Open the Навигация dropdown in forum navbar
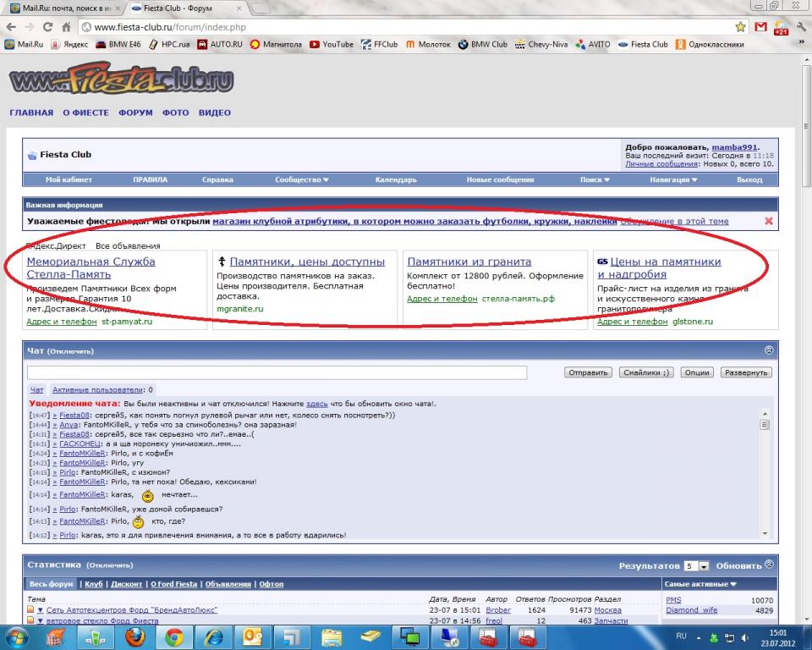 673,179
